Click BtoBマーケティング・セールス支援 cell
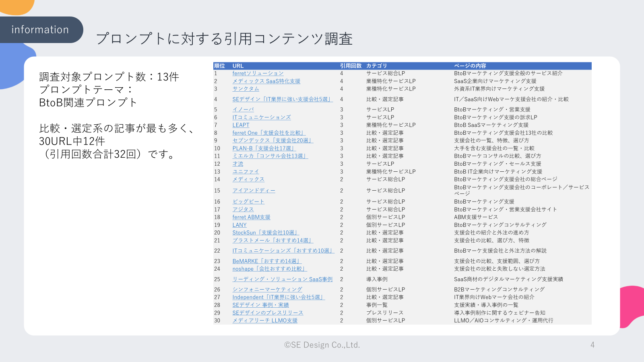Viewport: 644px width, 362px height. coord(497,164)
